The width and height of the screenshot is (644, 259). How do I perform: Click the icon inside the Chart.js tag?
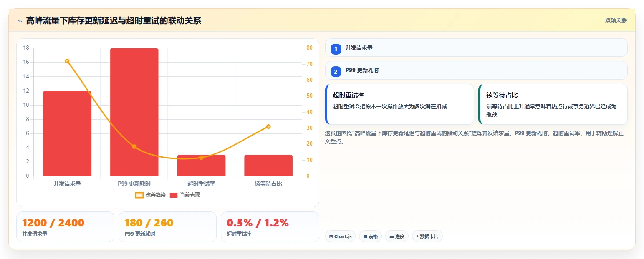[x=331, y=237]
